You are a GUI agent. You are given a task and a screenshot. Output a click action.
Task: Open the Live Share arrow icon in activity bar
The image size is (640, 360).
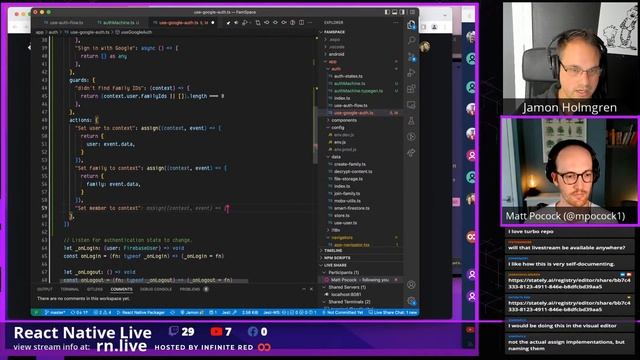pos(411,153)
